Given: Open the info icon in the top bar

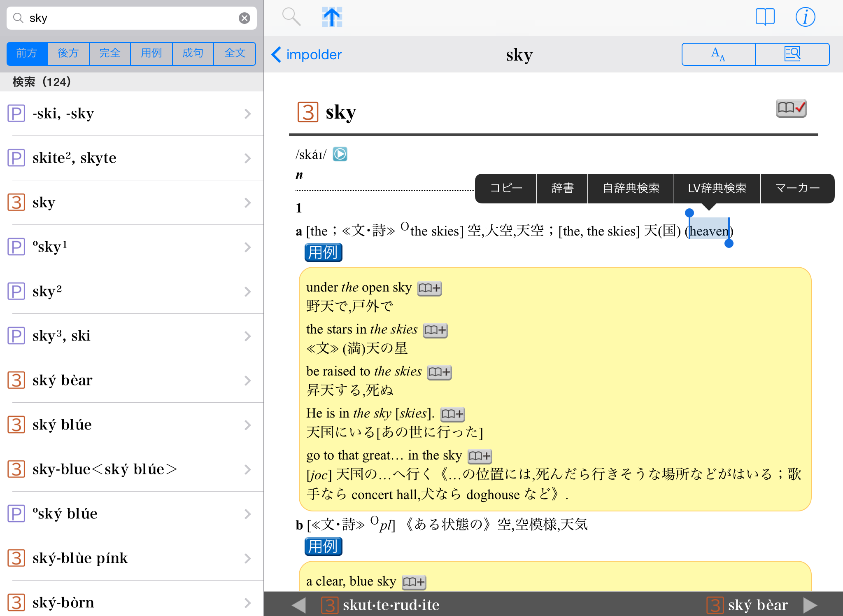Looking at the screenshot, I should click(x=805, y=17).
